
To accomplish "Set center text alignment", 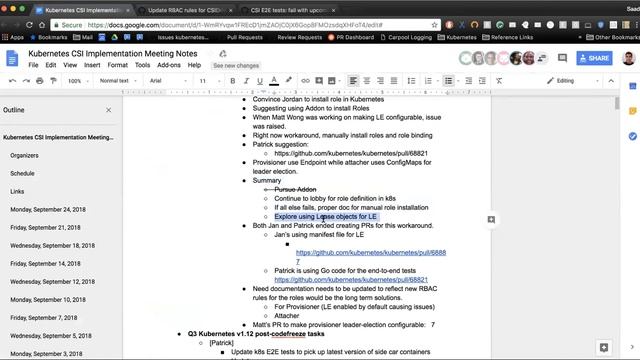I will pyautogui.click(x=367, y=81).
